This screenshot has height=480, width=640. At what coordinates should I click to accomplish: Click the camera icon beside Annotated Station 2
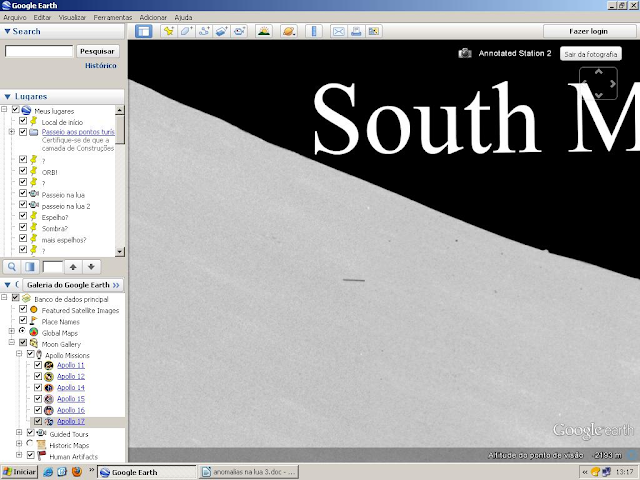pos(464,53)
